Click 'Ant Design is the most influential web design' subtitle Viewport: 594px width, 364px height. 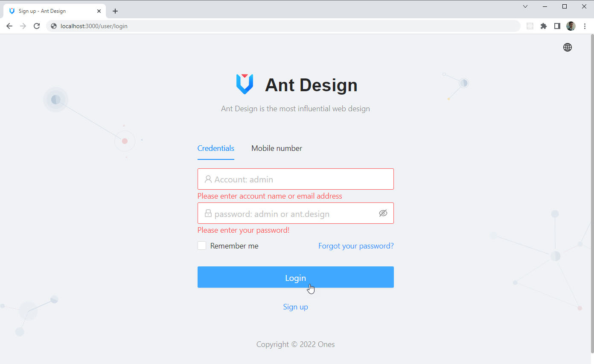(x=295, y=109)
